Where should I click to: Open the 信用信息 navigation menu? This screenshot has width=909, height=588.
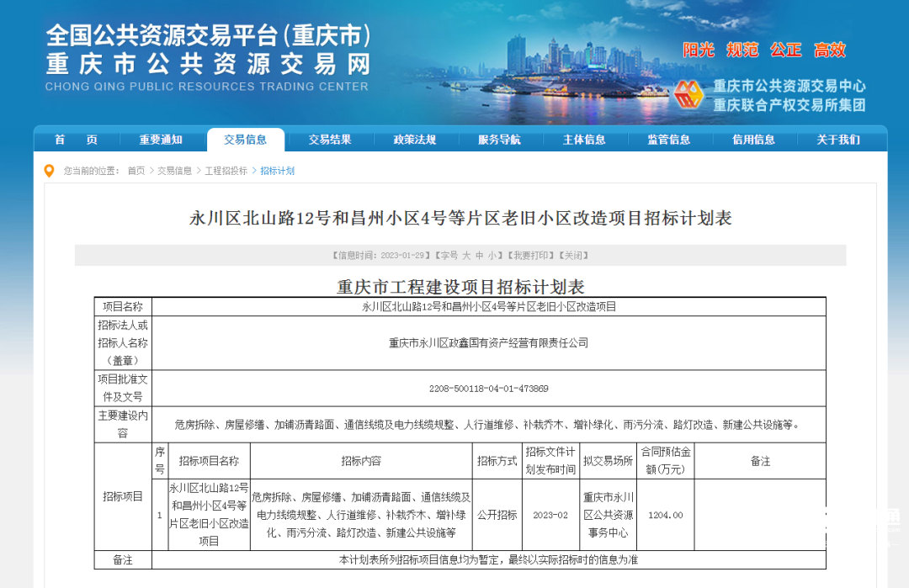[753, 140]
